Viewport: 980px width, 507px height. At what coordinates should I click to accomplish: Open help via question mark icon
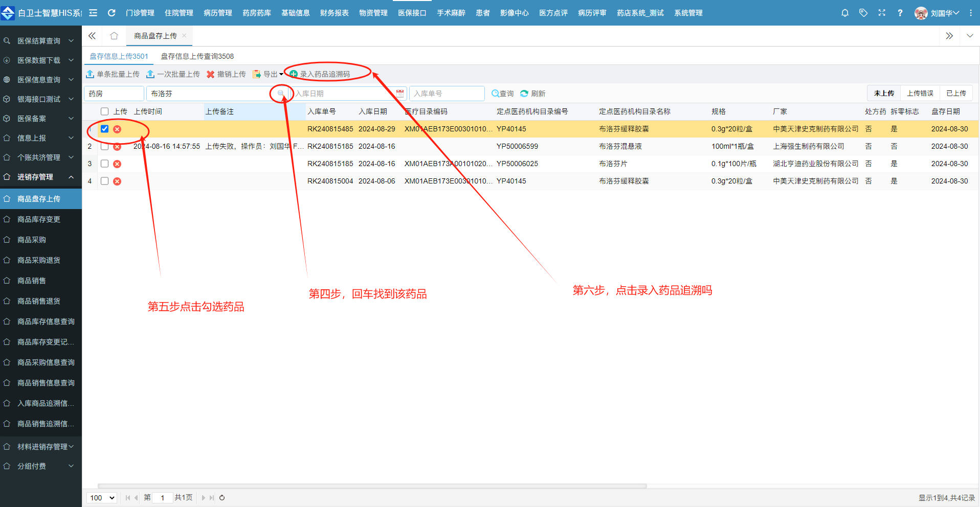900,13
